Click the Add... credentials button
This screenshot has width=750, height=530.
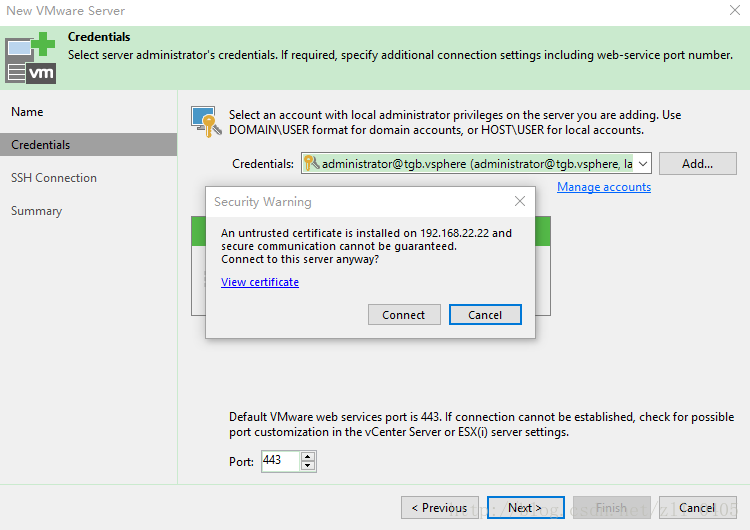697,164
